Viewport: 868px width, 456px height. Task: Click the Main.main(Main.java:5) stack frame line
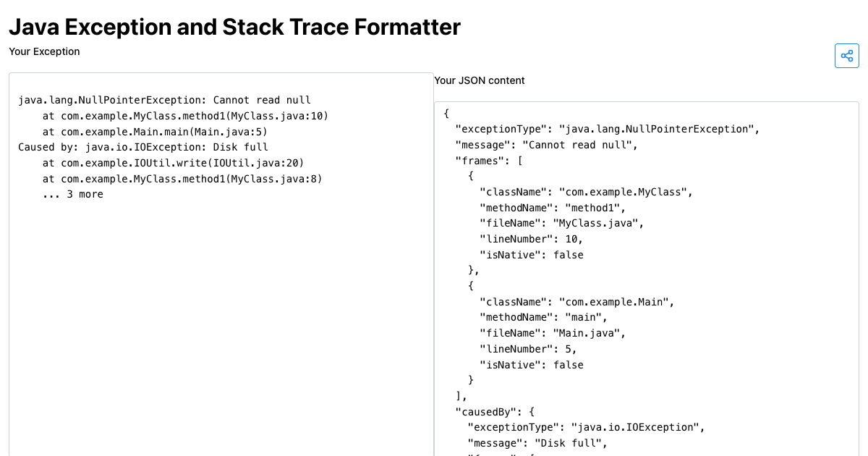[x=155, y=132]
